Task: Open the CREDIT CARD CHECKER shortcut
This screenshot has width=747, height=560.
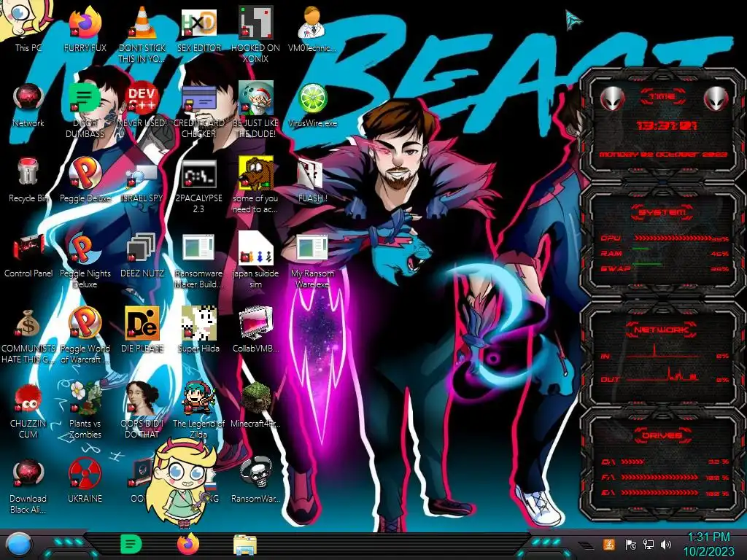Action: [x=198, y=111]
